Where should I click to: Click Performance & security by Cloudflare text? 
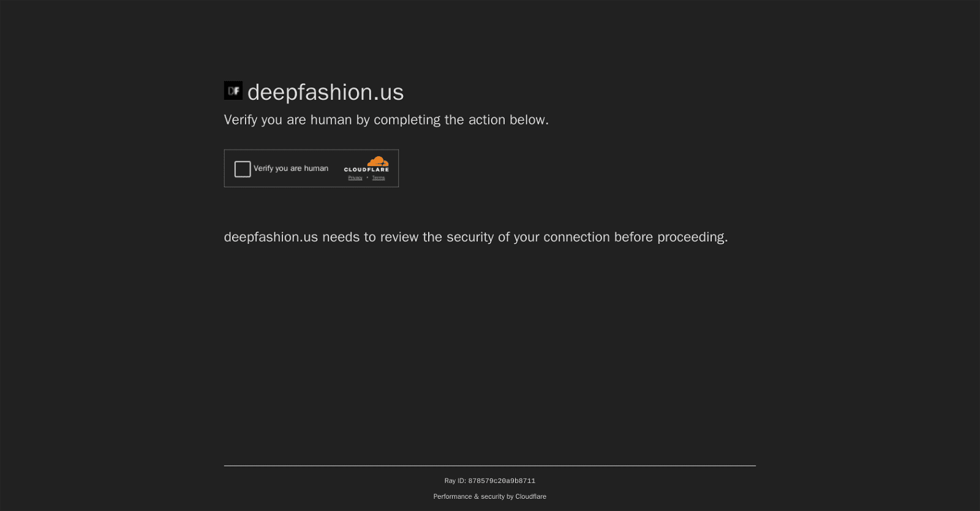click(x=490, y=496)
